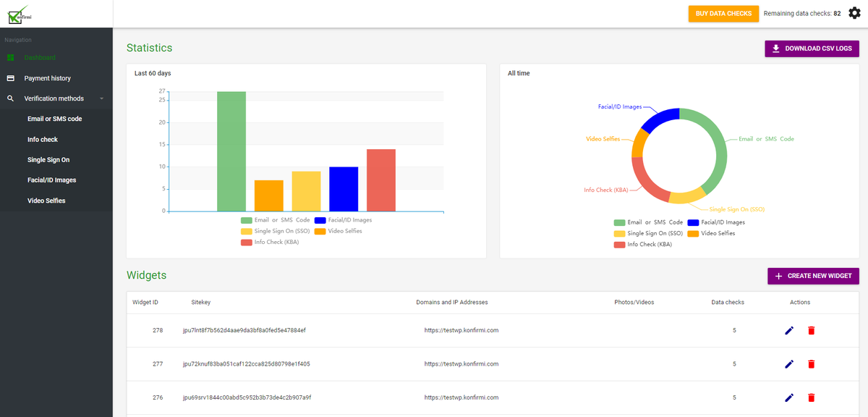Select Single Sign On method
The height and width of the screenshot is (417, 868).
pyautogui.click(x=48, y=160)
